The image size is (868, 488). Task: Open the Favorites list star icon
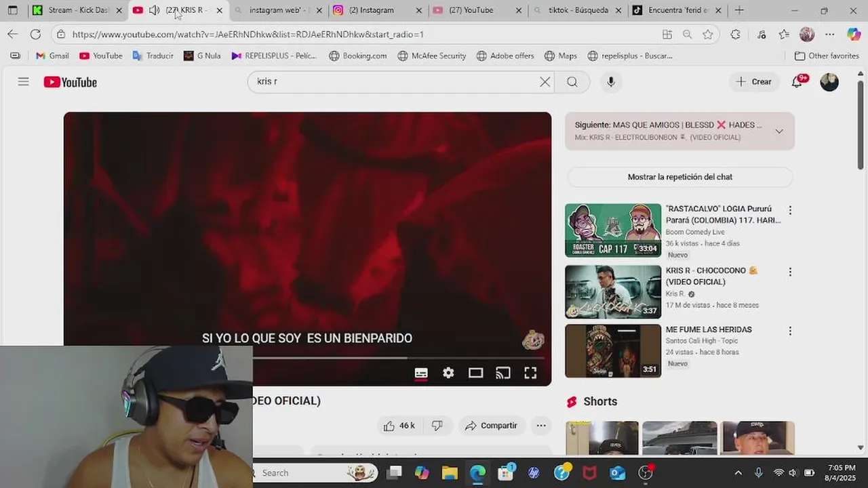tap(785, 34)
